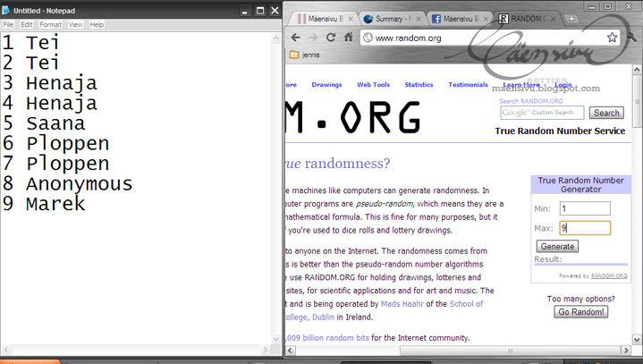Bookmark the page with the star icon
643x364 pixels.
pos(612,38)
